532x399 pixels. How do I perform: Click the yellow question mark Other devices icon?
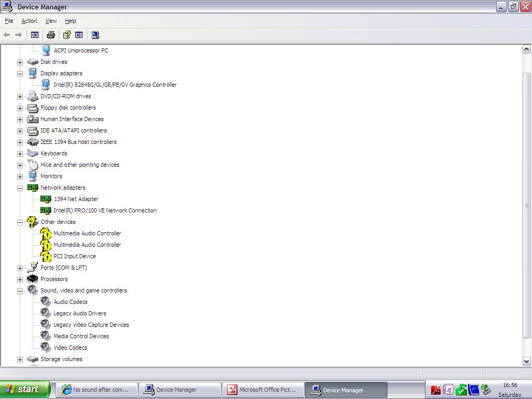32,222
